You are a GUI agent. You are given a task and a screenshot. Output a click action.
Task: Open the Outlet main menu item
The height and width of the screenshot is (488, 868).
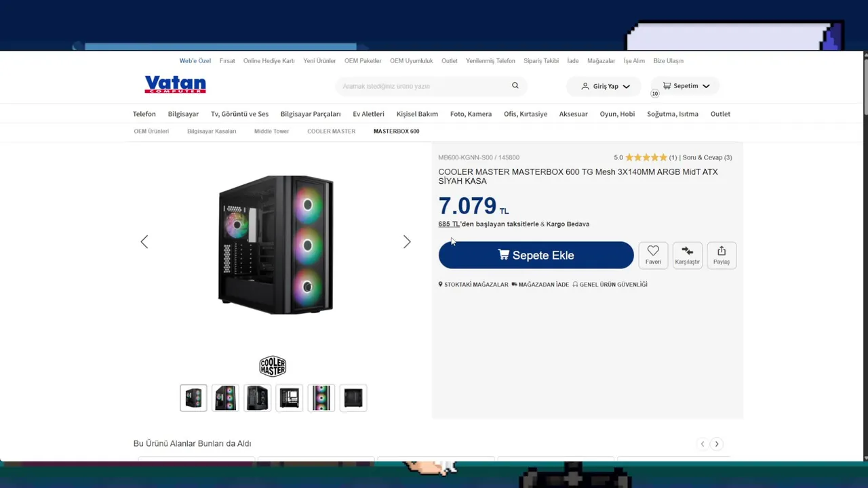720,114
